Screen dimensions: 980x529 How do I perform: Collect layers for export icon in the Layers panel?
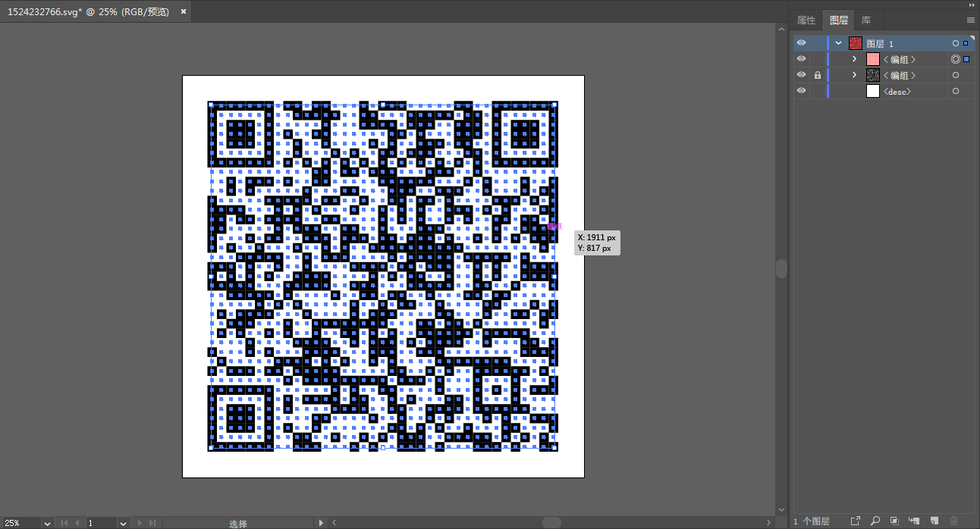856,521
